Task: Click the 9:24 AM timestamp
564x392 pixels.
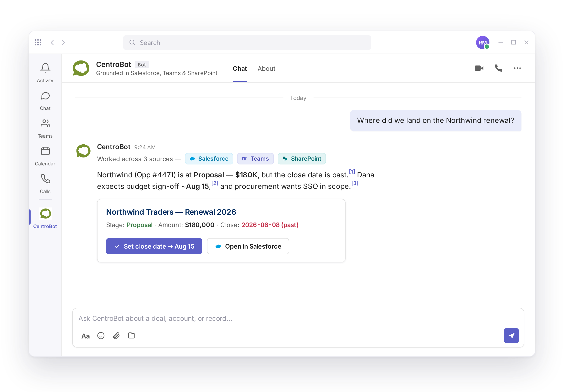Action: pyautogui.click(x=145, y=147)
